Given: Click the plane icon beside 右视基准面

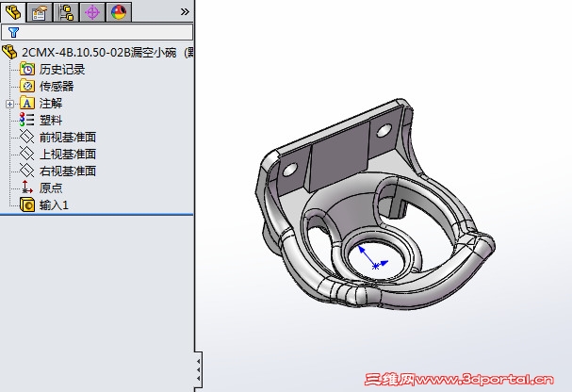Looking at the screenshot, I should (27, 171).
